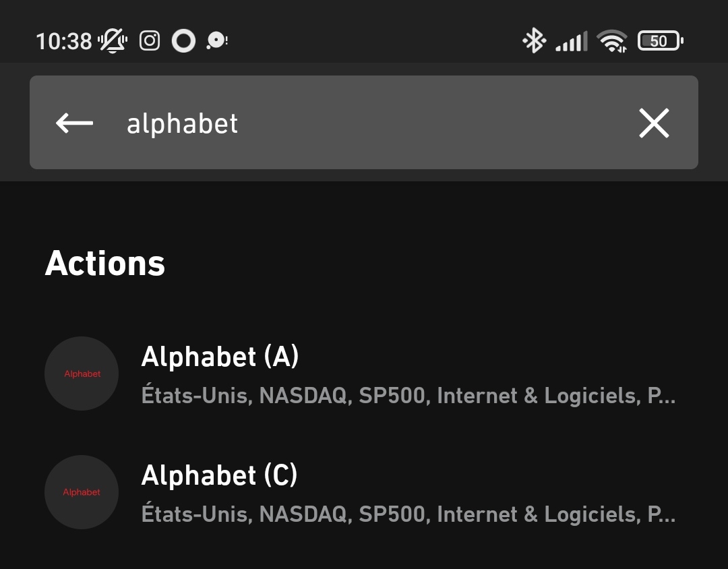Tap the back arrow in search bar
The height and width of the screenshot is (569, 728).
tap(74, 123)
